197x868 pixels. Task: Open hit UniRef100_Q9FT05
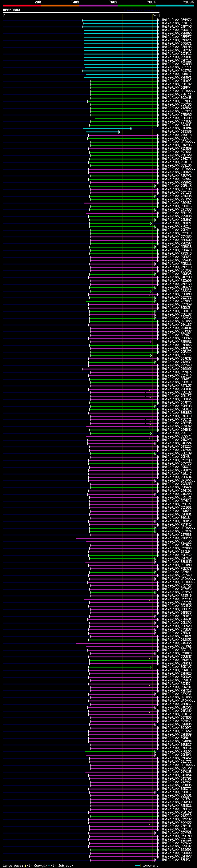[x=177, y=26]
